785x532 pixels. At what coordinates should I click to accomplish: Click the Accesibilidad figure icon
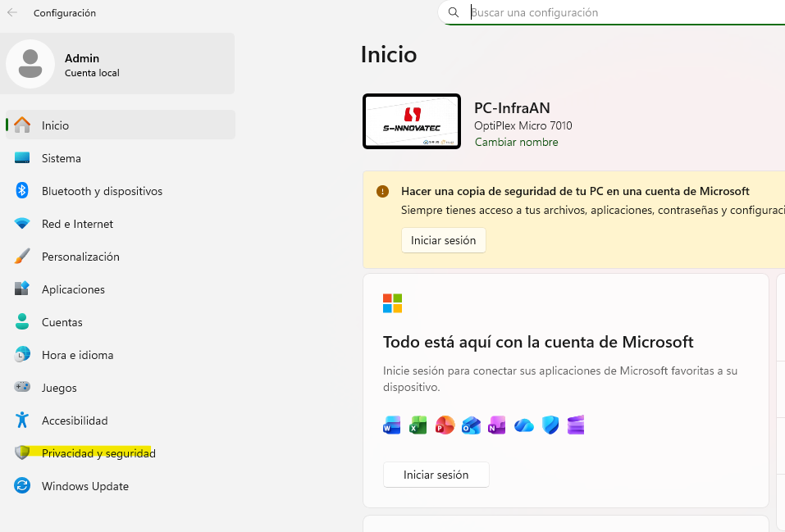click(22, 420)
